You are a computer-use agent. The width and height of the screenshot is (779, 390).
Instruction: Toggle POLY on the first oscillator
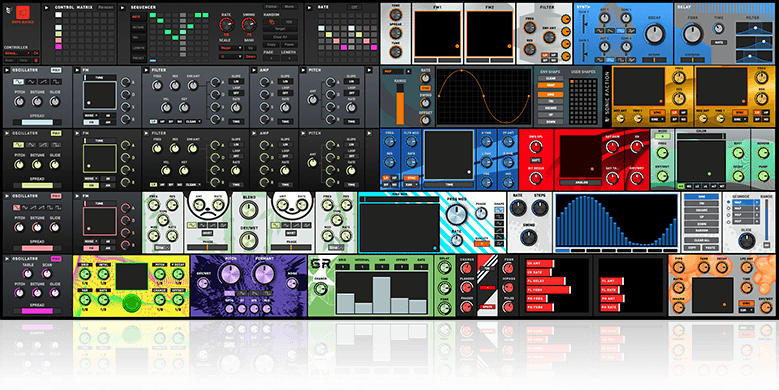[x=56, y=71]
